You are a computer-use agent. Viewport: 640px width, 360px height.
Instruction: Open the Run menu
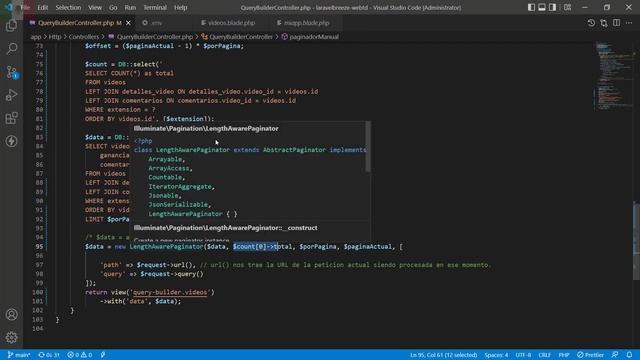[x=130, y=7]
